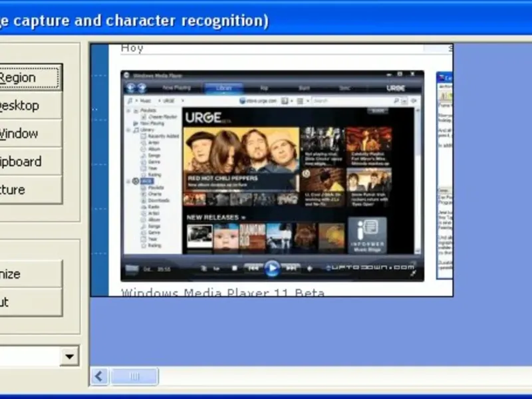The height and width of the screenshot is (399, 532).
Task: Open the combo box dropdown arrow
Action: pyautogui.click(x=70, y=356)
